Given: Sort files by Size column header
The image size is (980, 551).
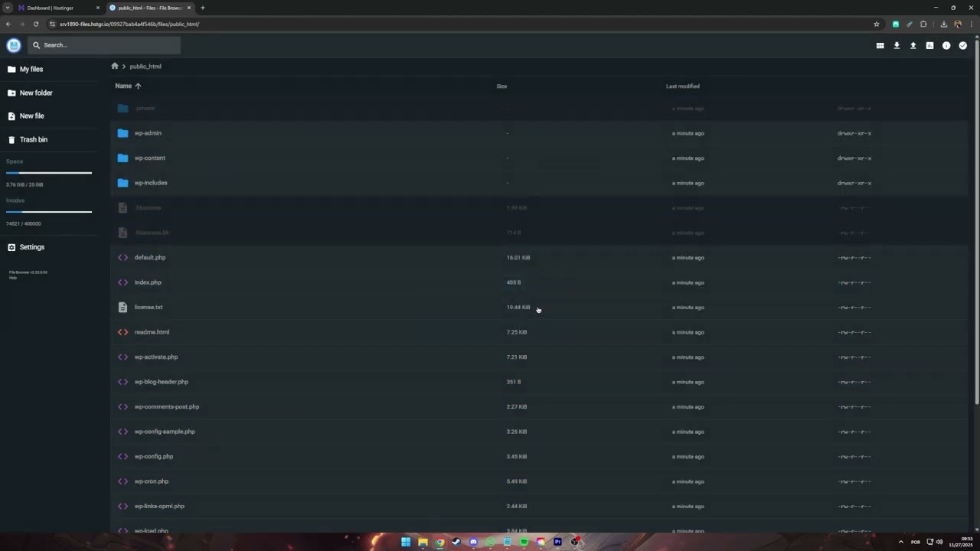Looking at the screenshot, I should [501, 86].
